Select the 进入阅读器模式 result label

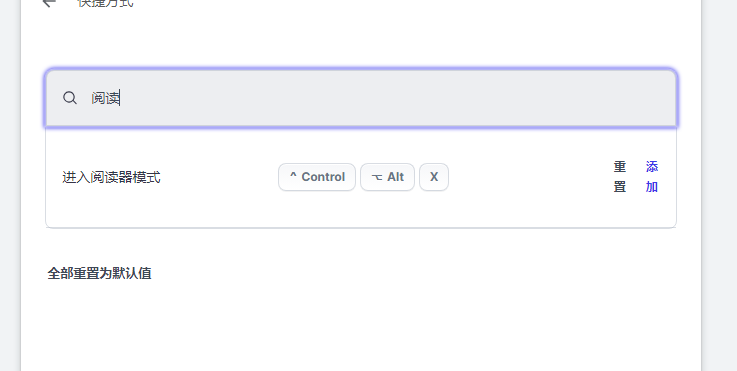pyautogui.click(x=111, y=177)
